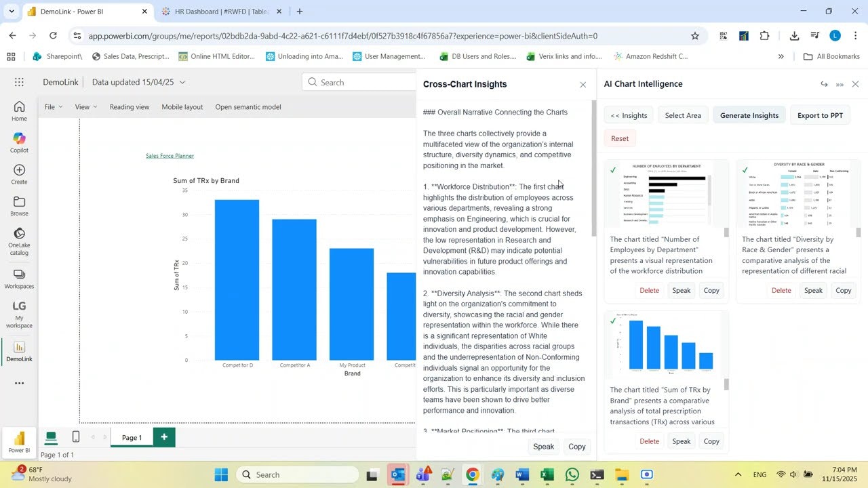Open Excel from the Windows taskbar
Viewport: 868px width, 488px height.
[x=547, y=474]
